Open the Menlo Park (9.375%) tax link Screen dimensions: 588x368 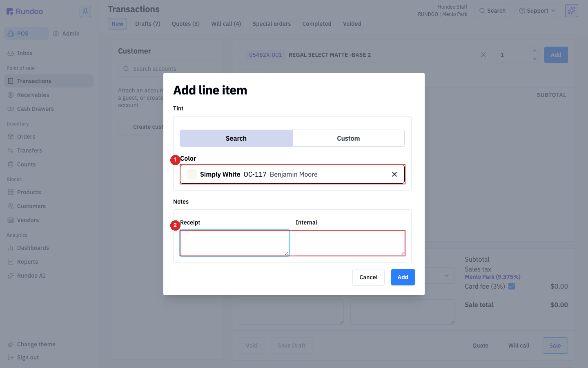pos(492,277)
